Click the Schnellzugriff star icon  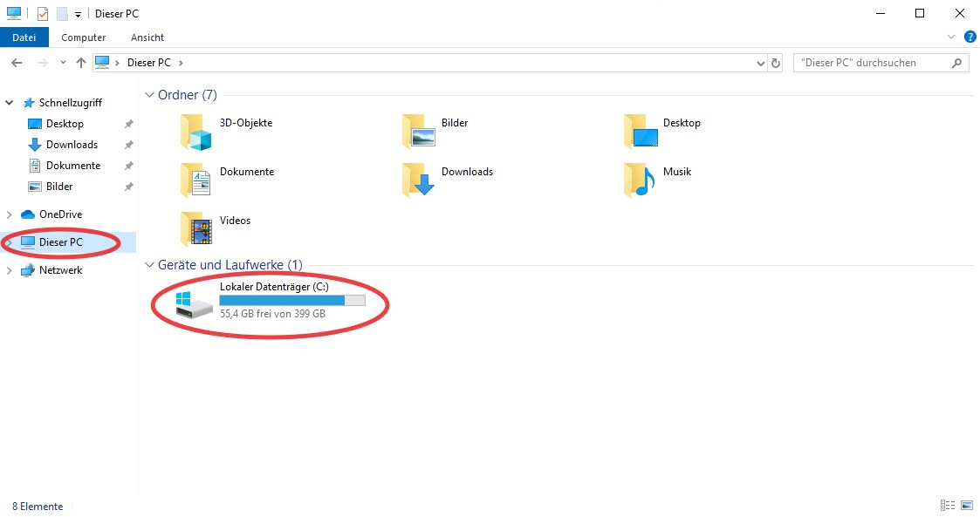[x=29, y=102]
